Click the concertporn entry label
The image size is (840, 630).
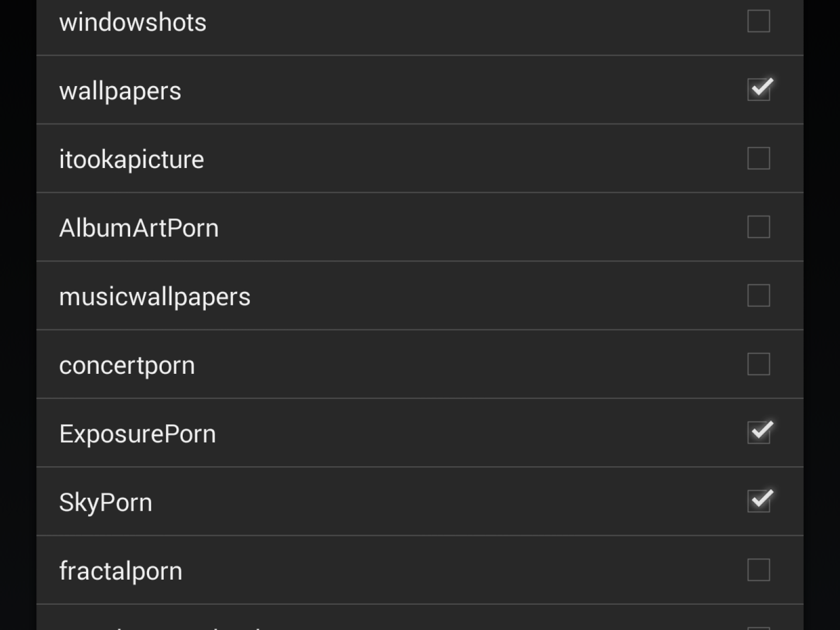tap(127, 365)
